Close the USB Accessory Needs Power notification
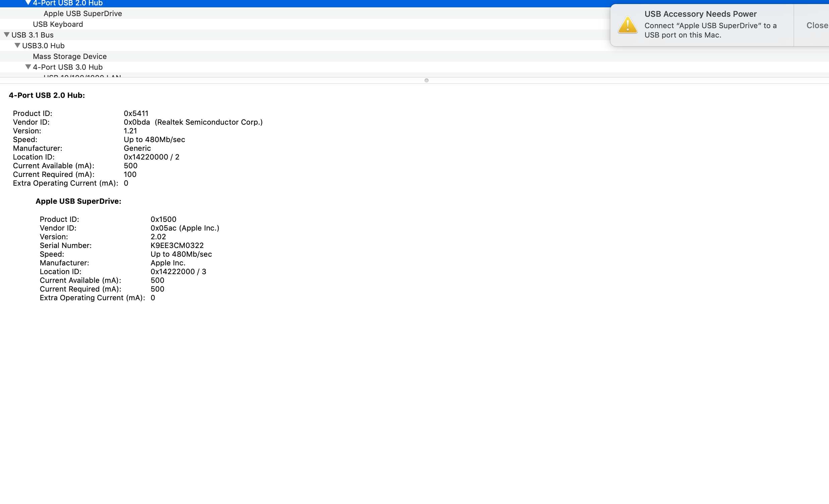 [817, 25]
